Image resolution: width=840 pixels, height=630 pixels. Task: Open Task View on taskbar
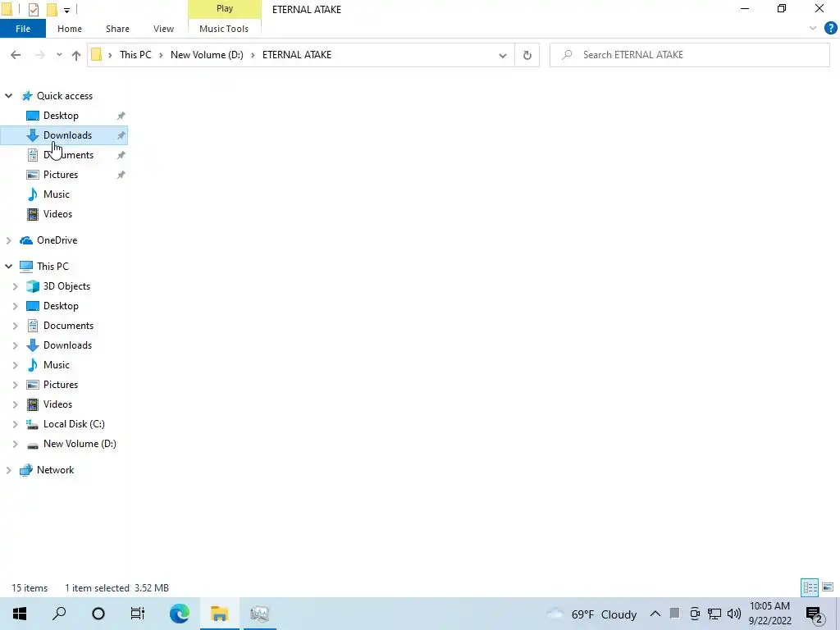(138, 614)
